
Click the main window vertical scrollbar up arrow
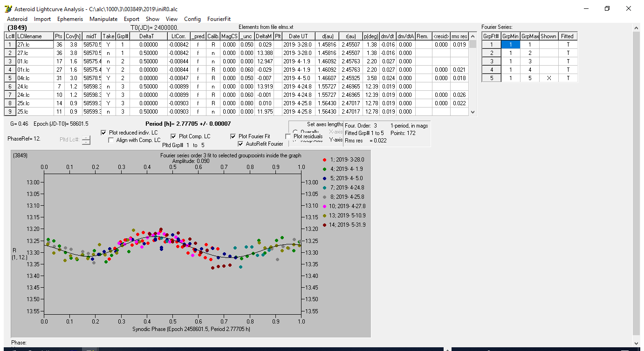(x=637, y=28)
